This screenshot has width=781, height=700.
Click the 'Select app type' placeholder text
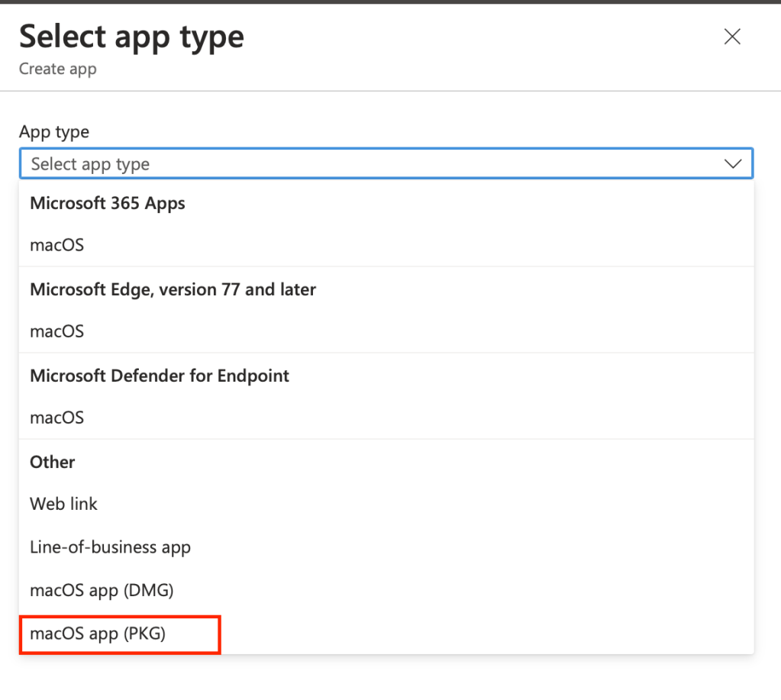pos(90,164)
